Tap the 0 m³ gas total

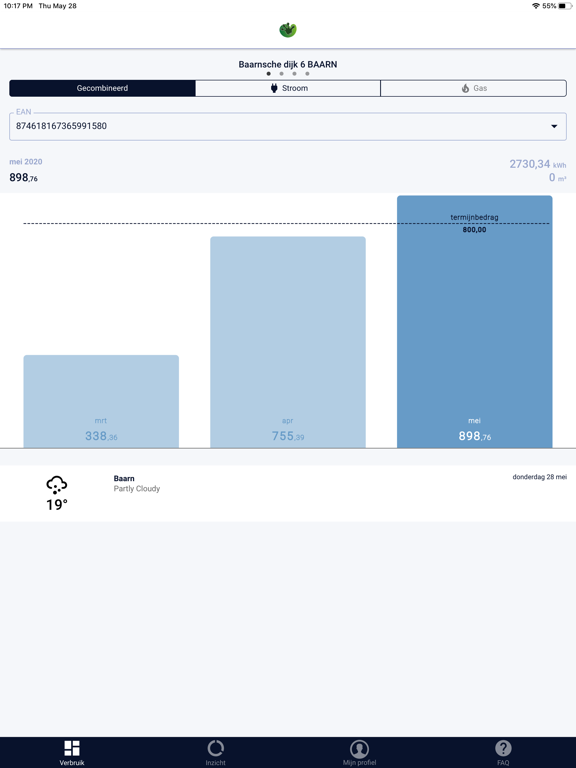click(x=557, y=178)
